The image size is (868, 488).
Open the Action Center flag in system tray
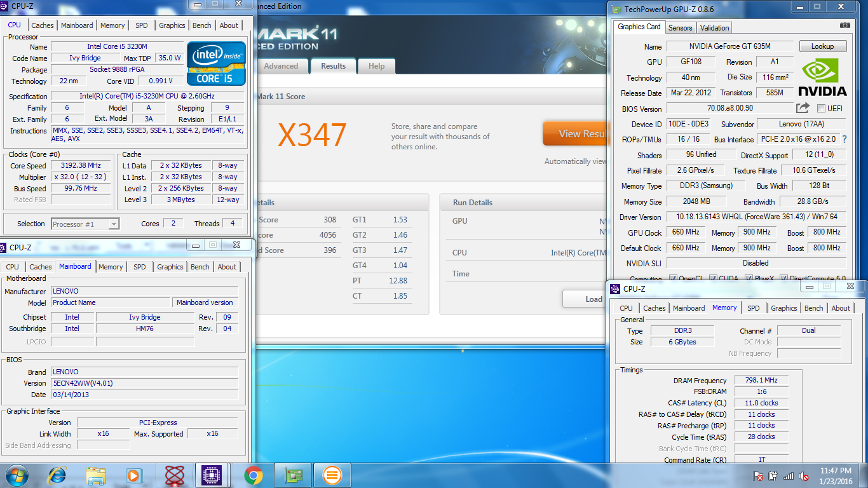(757, 475)
